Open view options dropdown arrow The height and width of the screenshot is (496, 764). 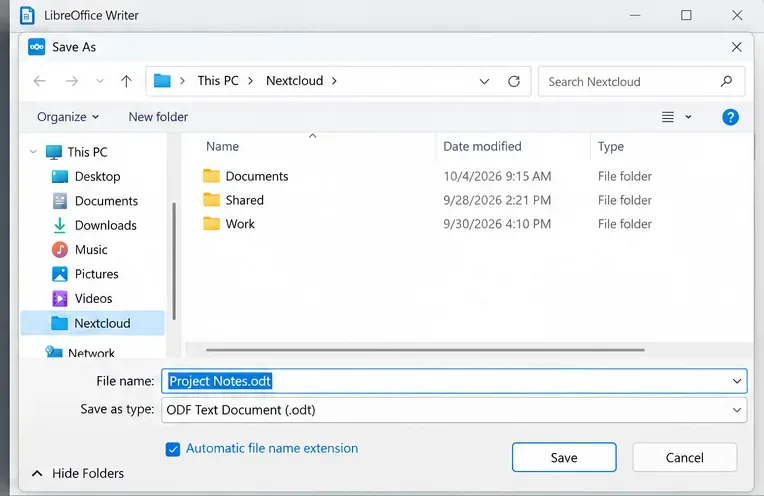click(x=688, y=117)
